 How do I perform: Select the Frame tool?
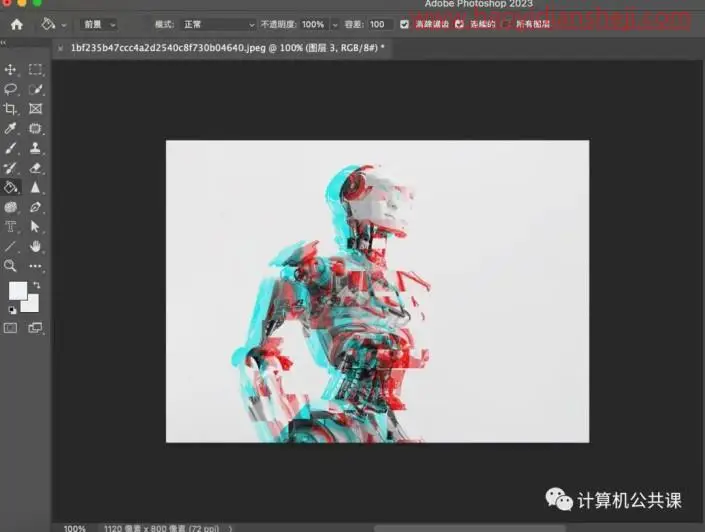tap(35, 109)
